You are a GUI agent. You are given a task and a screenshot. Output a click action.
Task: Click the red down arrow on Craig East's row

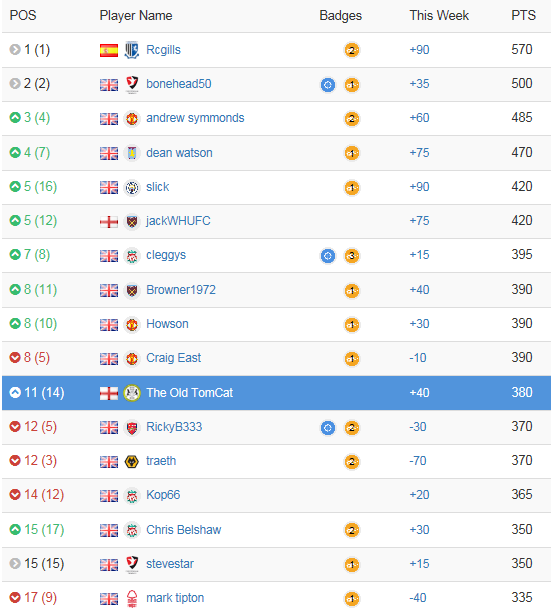(x=15, y=357)
